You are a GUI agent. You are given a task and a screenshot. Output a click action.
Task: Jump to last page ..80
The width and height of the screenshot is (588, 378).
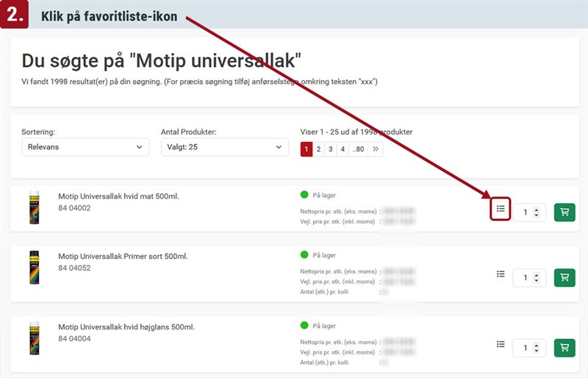pos(358,149)
